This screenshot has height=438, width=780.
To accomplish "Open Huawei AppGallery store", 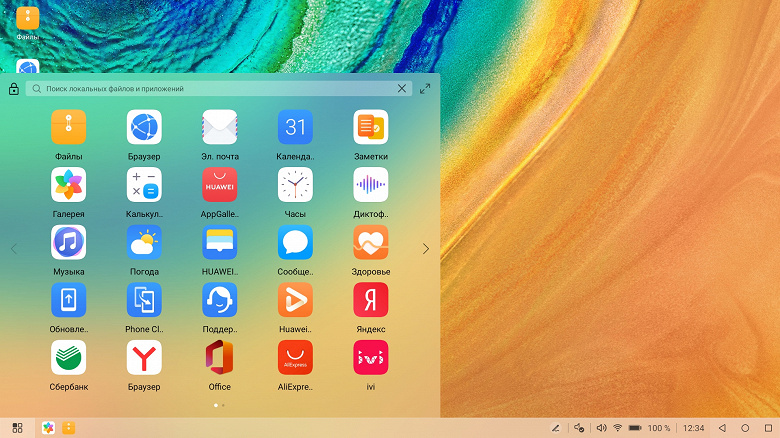I will coord(220,185).
